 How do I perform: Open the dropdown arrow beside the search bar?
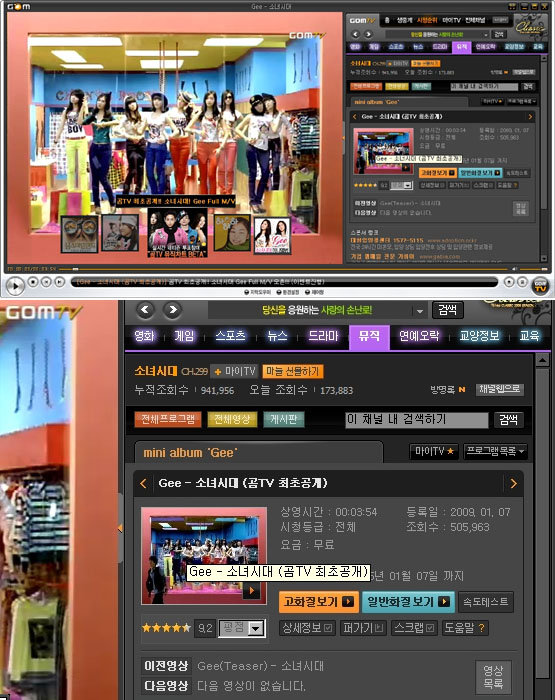coord(420,311)
